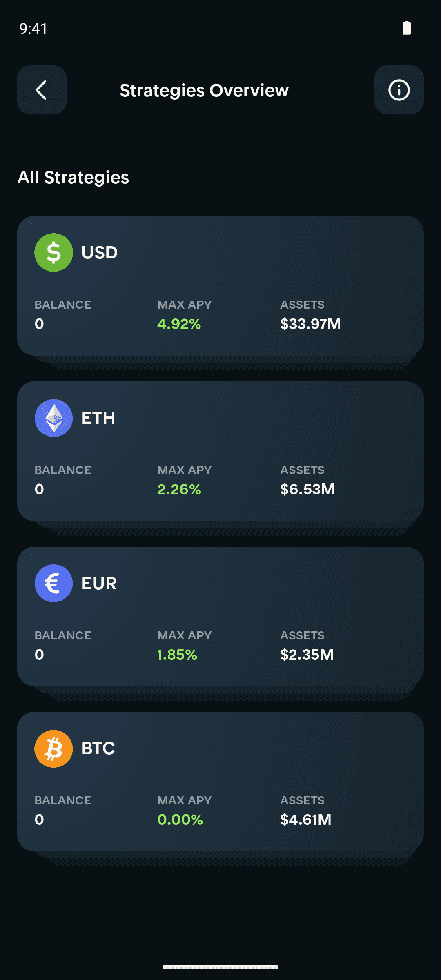This screenshot has width=441, height=980.
Task: Tap the $33.97M assets figure
Action: [310, 324]
